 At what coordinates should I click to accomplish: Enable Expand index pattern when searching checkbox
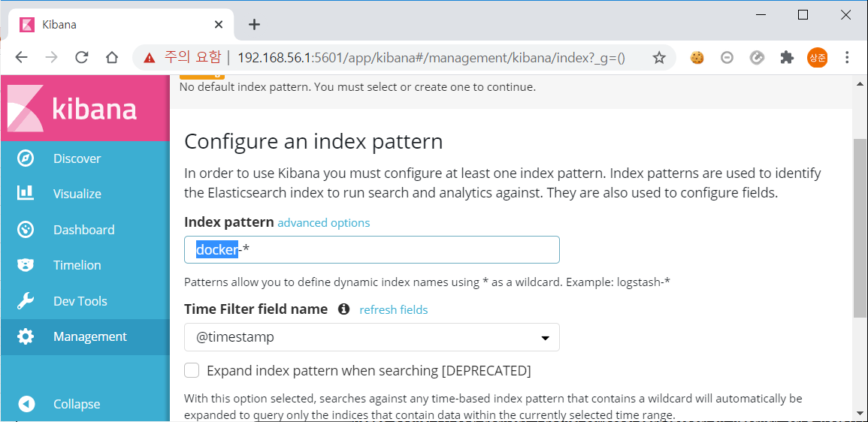pyautogui.click(x=192, y=370)
